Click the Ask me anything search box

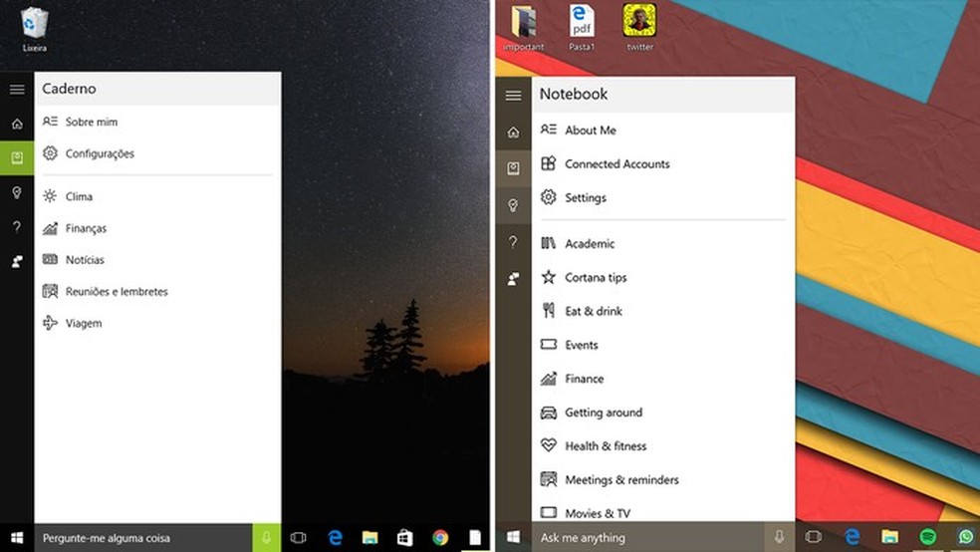click(x=648, y=537)
